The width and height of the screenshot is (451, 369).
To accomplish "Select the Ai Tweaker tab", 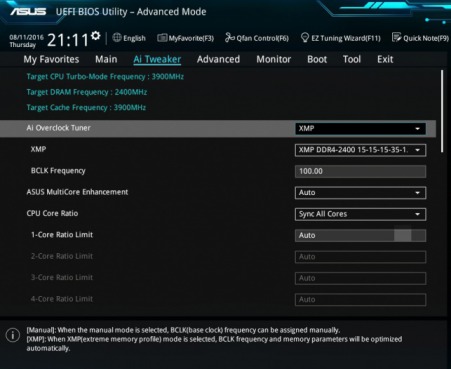I will tap(157, 59).
